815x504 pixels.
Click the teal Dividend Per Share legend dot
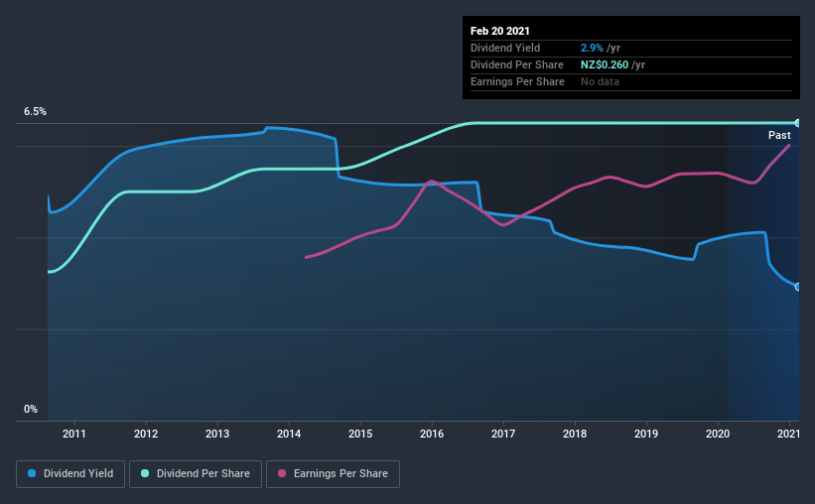coord(145,473)
